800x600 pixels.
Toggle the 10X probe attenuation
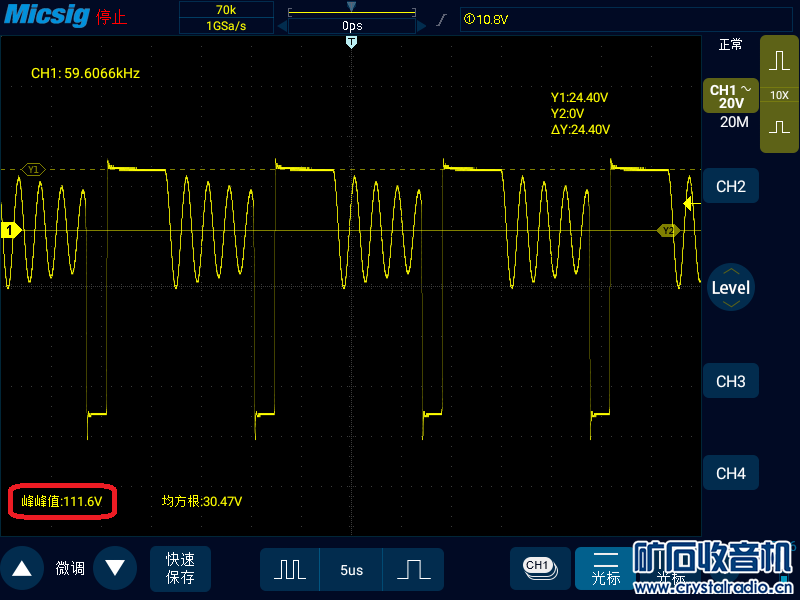[x=779, y=95]
